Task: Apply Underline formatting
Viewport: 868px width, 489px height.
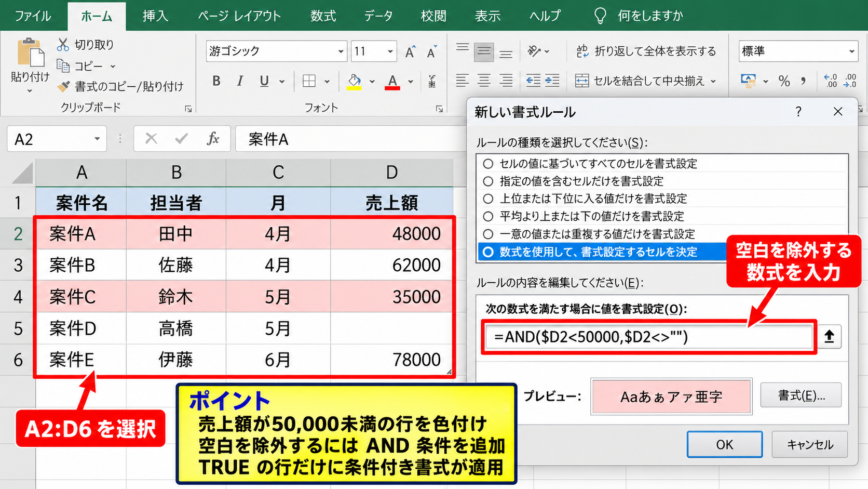Action: (x=264, y=81)
